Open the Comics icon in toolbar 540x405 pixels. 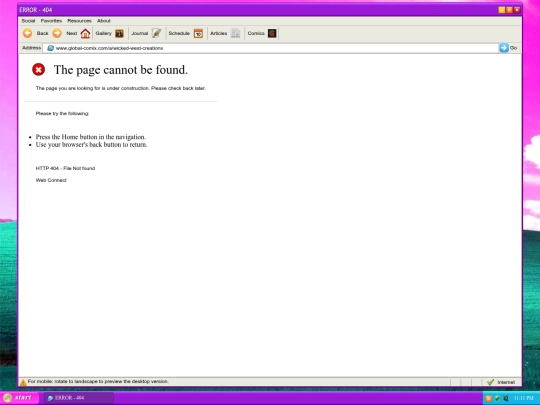tap(272, 33)
